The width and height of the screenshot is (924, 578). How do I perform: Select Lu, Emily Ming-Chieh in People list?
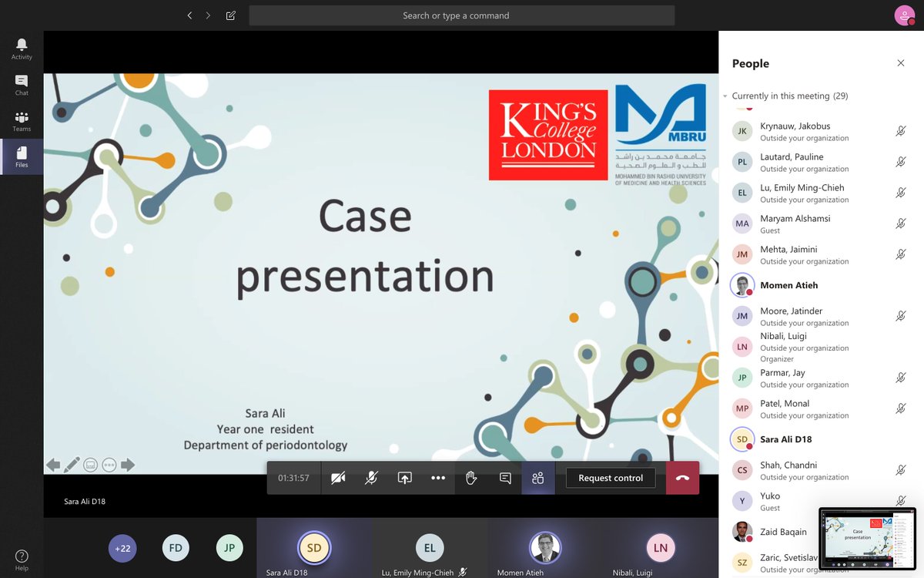pos(821,193)
